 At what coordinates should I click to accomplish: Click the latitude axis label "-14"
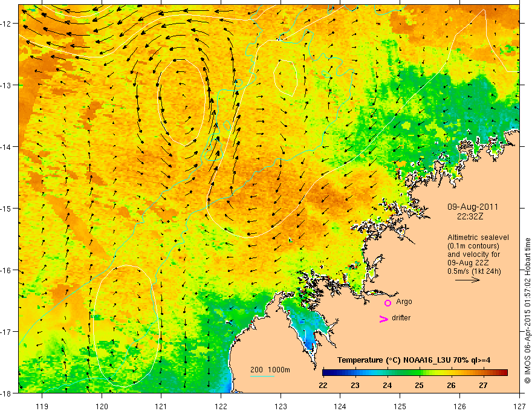point(7,147)
